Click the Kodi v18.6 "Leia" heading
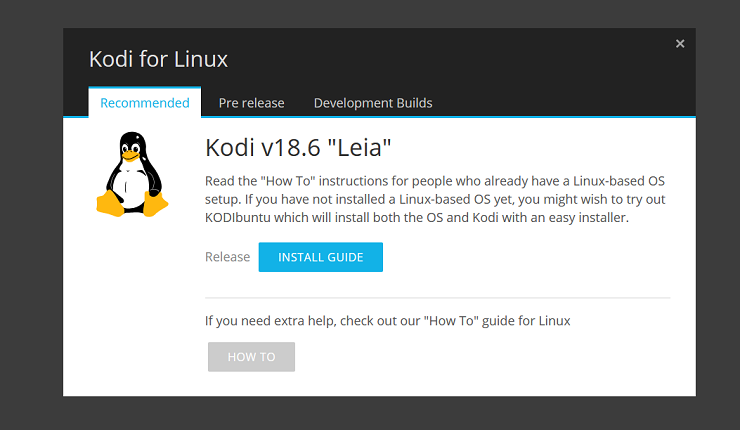This screenshot has height=430, width=740. [x=298, y=147]
